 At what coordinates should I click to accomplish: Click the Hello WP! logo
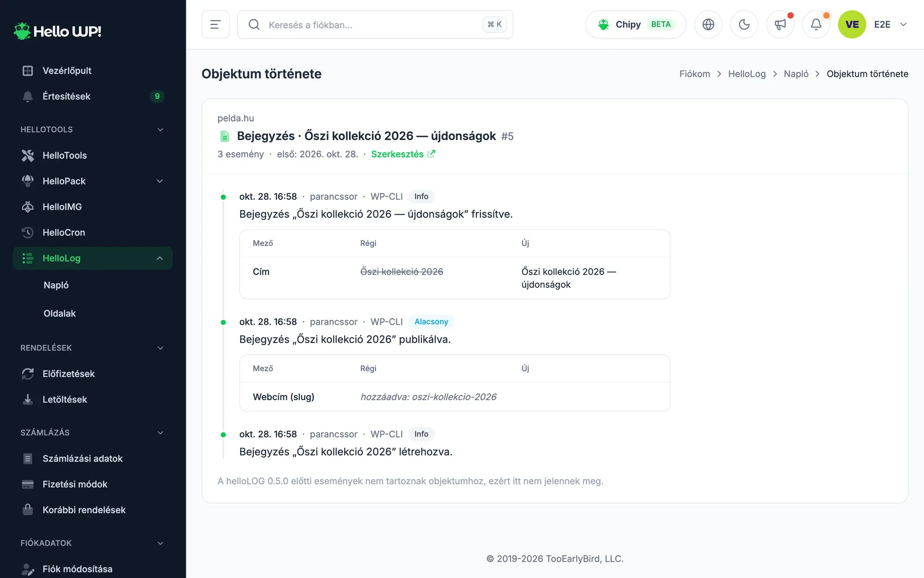[x=57, y=31]
